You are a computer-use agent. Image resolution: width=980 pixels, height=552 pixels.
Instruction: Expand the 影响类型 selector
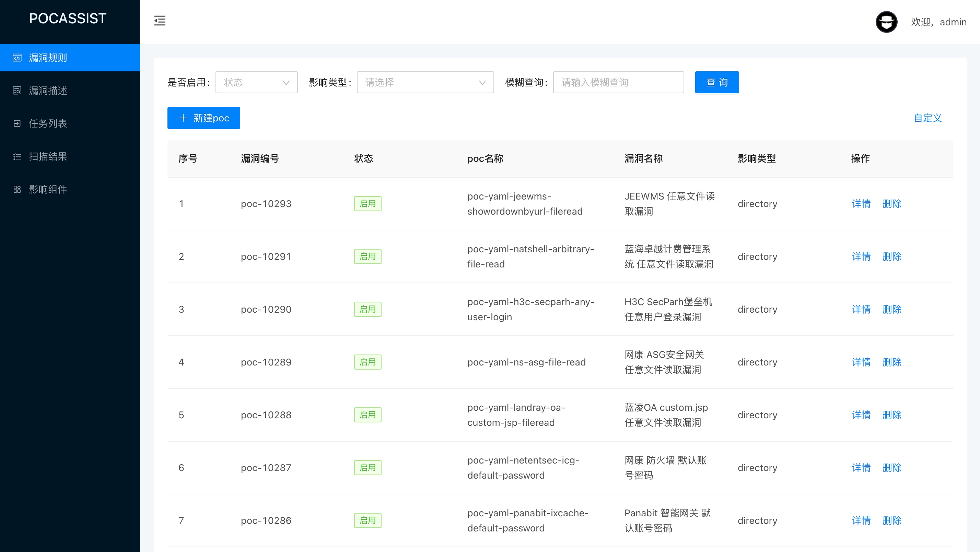[425, 82]
